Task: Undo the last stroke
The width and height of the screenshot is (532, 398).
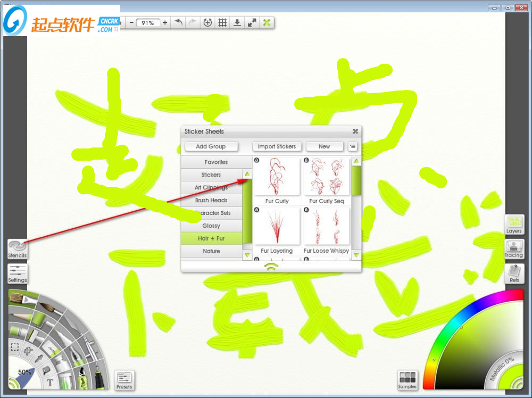Action: (x=179, y=23)
